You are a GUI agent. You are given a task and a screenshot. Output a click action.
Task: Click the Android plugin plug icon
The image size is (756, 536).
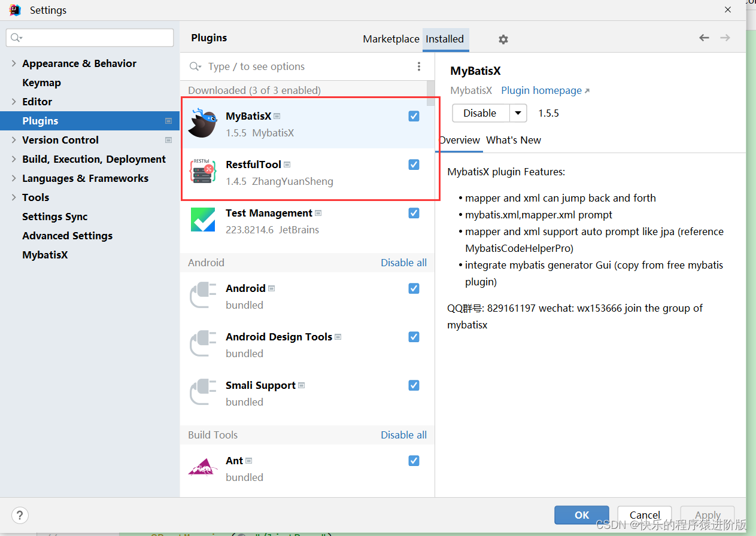pyautogui.click(x=203, y=296)
